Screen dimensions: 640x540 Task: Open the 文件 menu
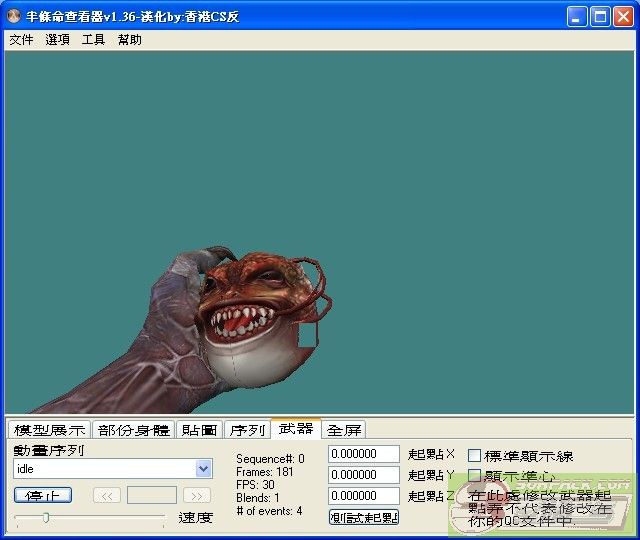click(x=21, y=40)
